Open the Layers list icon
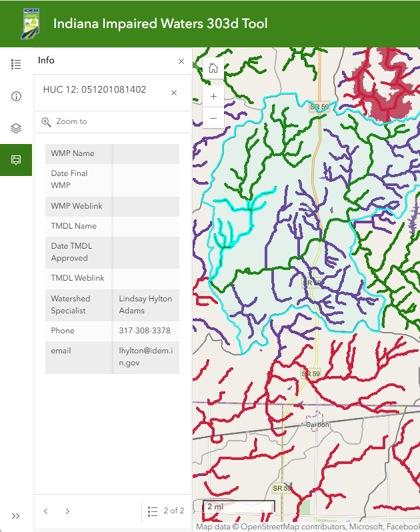Image resolution: width=420 pixels, height=532 pixels. [x=16, y=128]
